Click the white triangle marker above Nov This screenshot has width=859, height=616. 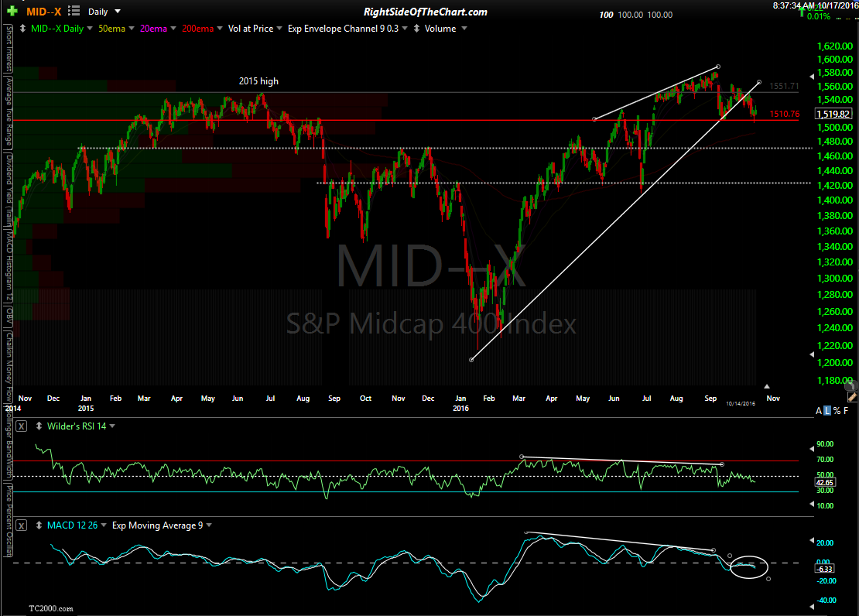pos(767,385)
